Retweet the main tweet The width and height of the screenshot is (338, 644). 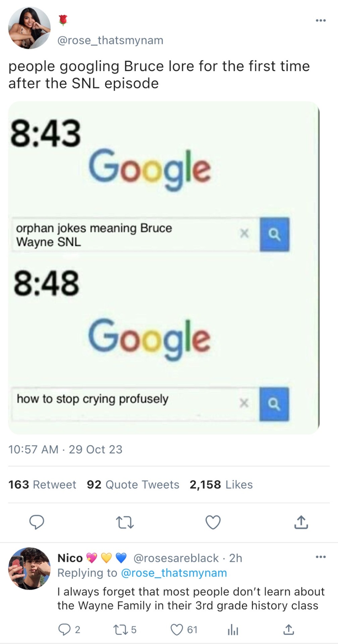[125, 522]
